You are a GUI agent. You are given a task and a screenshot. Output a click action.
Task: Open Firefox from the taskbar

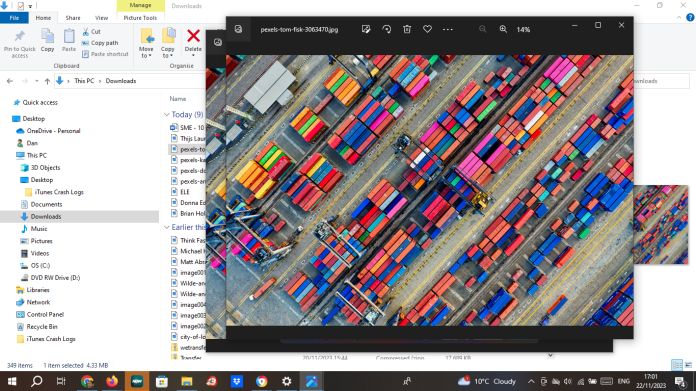click(112, 381)
